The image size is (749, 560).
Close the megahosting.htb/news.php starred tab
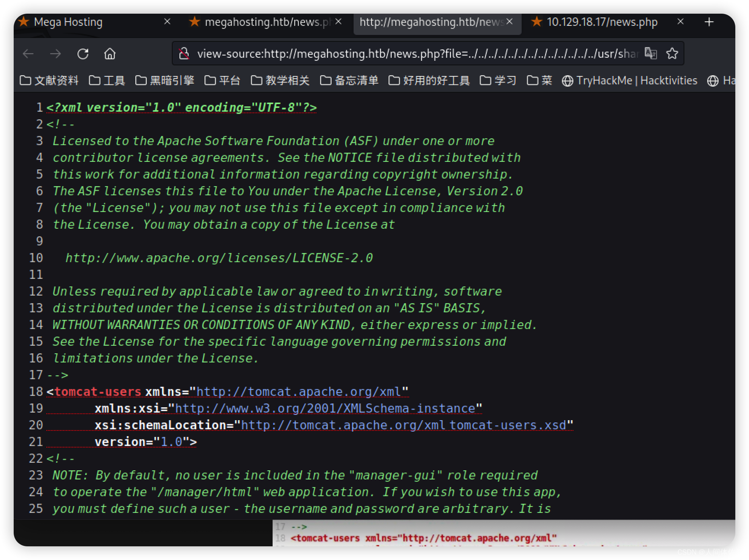pyautogui.click(x=338, y=22)
